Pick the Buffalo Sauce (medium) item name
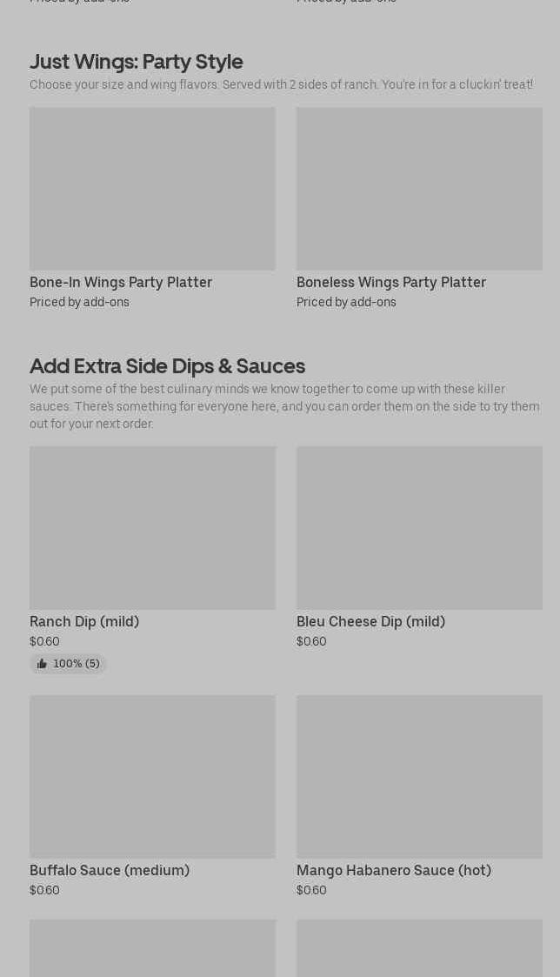The height and width of the screenshot is (977, 560). pos(110,871)
